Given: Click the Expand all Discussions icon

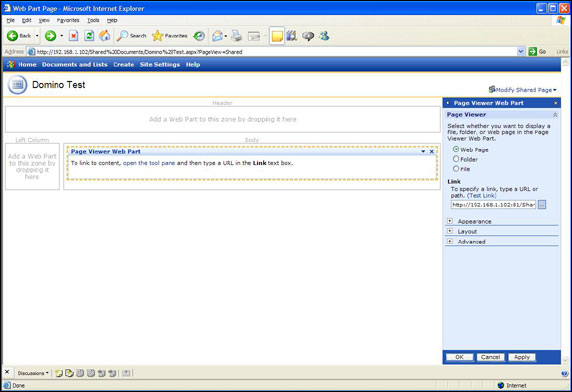Looking at the screenshot, I should tap(80, 373).
